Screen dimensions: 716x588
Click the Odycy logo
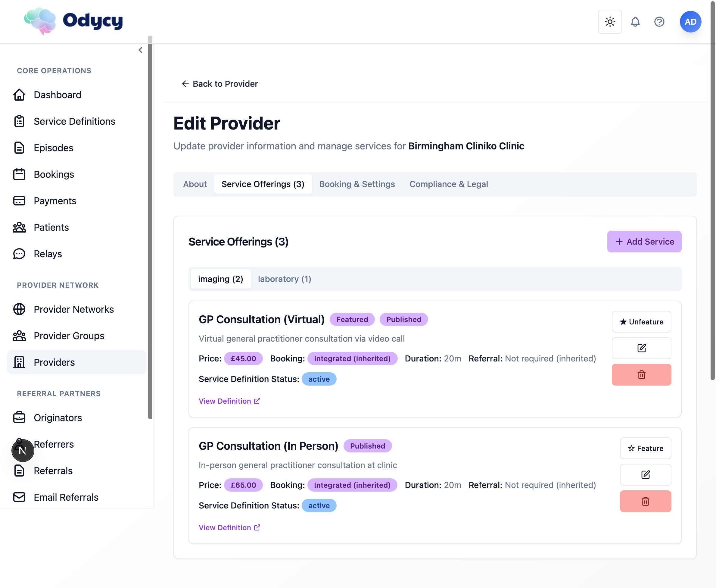coord(73,21)
